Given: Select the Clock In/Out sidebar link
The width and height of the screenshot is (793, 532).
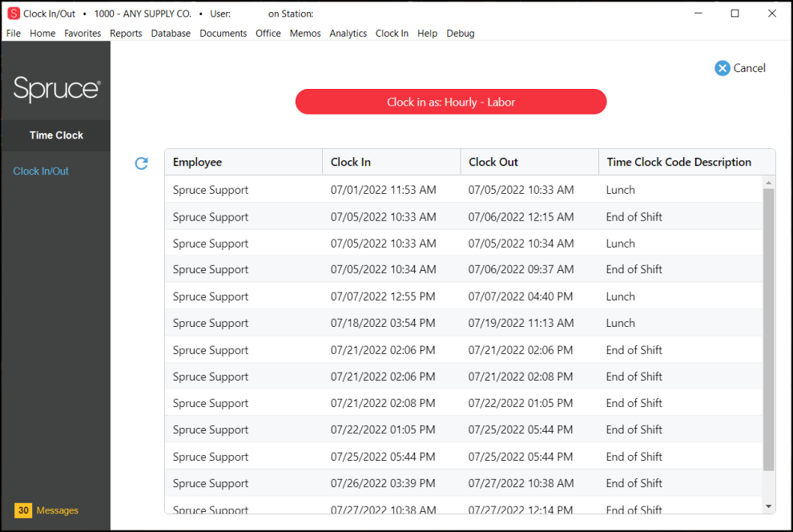Looking at the screenshot, I should coord(41,171).
